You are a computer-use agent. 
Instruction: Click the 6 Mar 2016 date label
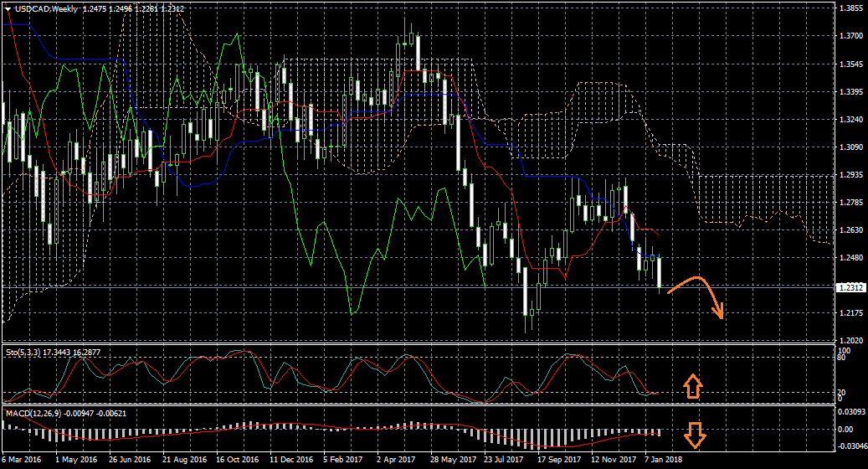(x=23, y=460)
